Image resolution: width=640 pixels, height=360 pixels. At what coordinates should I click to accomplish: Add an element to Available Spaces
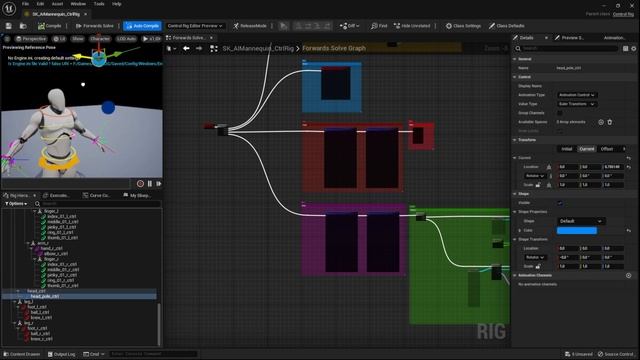601,122
